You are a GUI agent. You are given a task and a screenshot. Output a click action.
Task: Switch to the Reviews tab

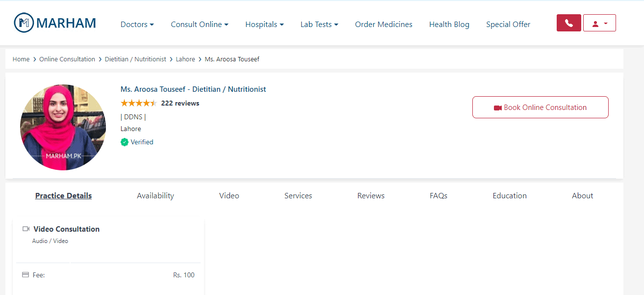click(x=371, y=195)
